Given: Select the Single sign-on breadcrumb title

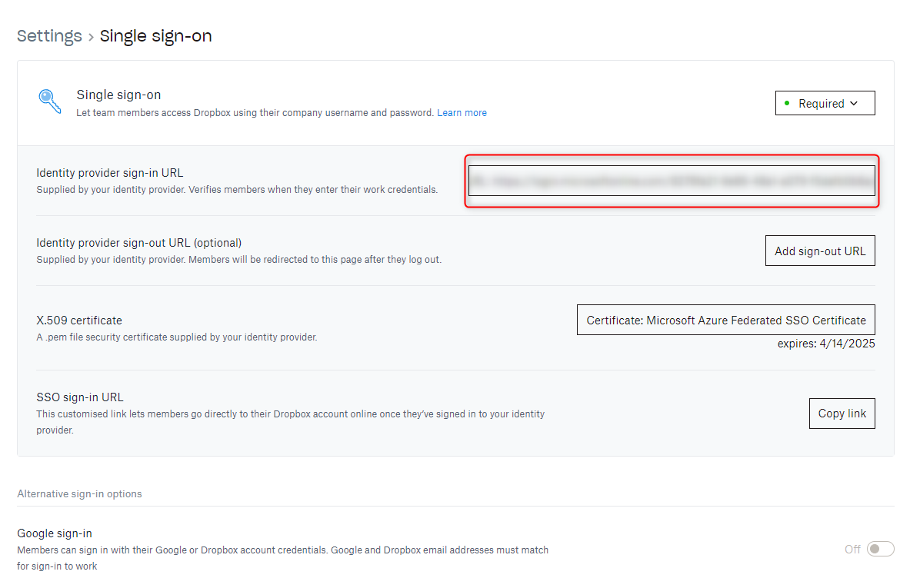Looking at the screenshot, I should pyautogui.click(x=156, y=36).
